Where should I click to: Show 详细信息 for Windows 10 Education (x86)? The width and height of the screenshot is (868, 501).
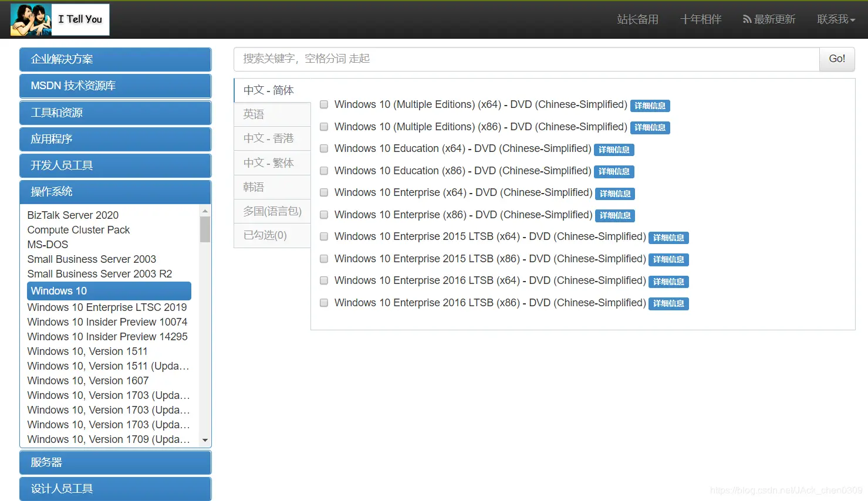coord(614,171)
